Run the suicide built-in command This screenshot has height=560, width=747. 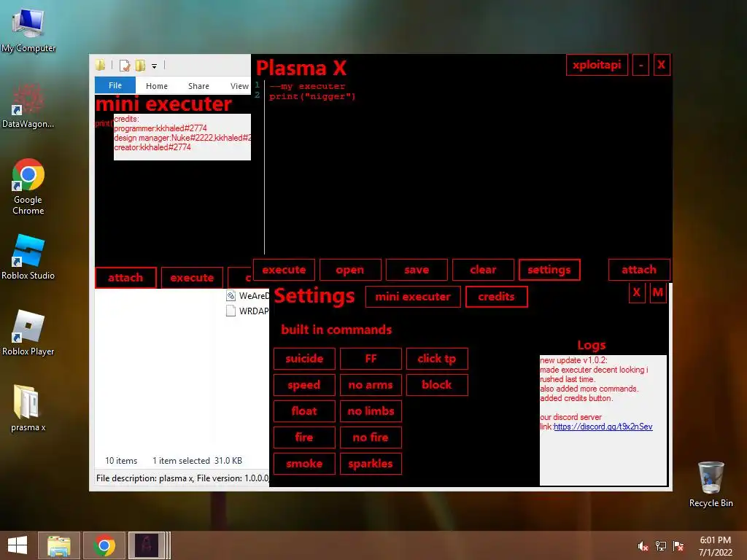tap(304, 359)
